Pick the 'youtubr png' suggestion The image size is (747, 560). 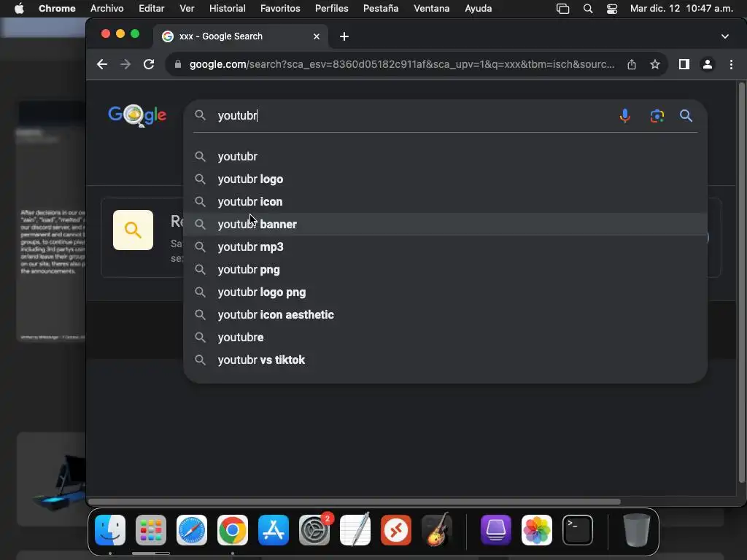pos(446,270)
